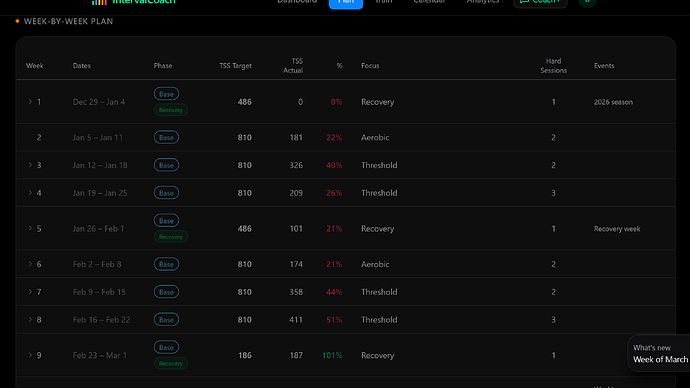Click the Base badge in week 4

pyautogui.click(x=166, y=193)
